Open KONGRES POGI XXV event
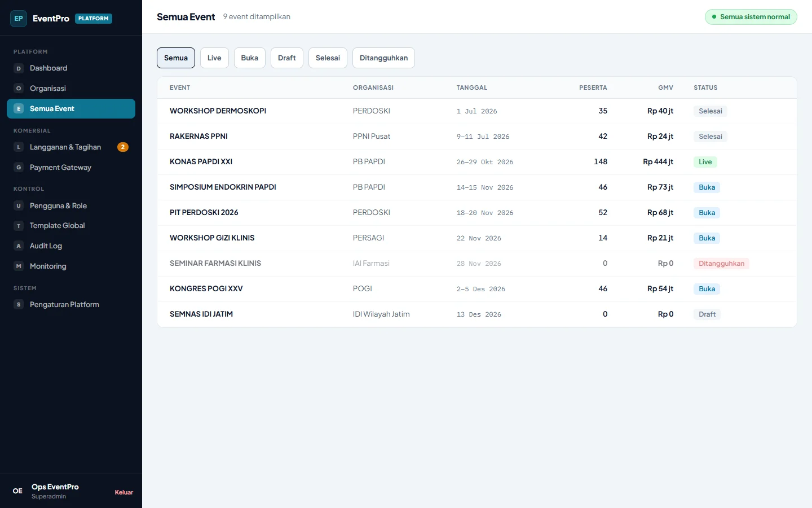 [x=477, y=289]
